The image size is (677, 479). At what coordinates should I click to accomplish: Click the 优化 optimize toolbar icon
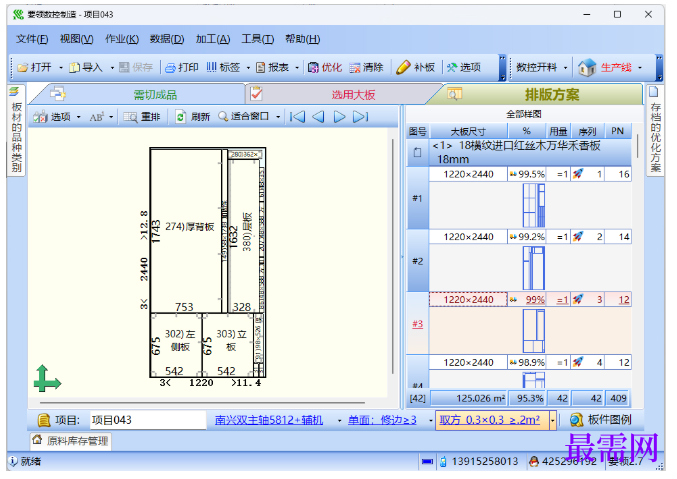click(x=313, y=67)
